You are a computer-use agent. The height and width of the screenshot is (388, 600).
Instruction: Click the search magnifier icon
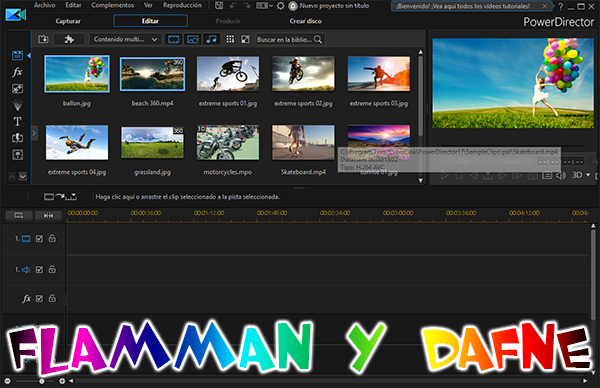point(318,39)
